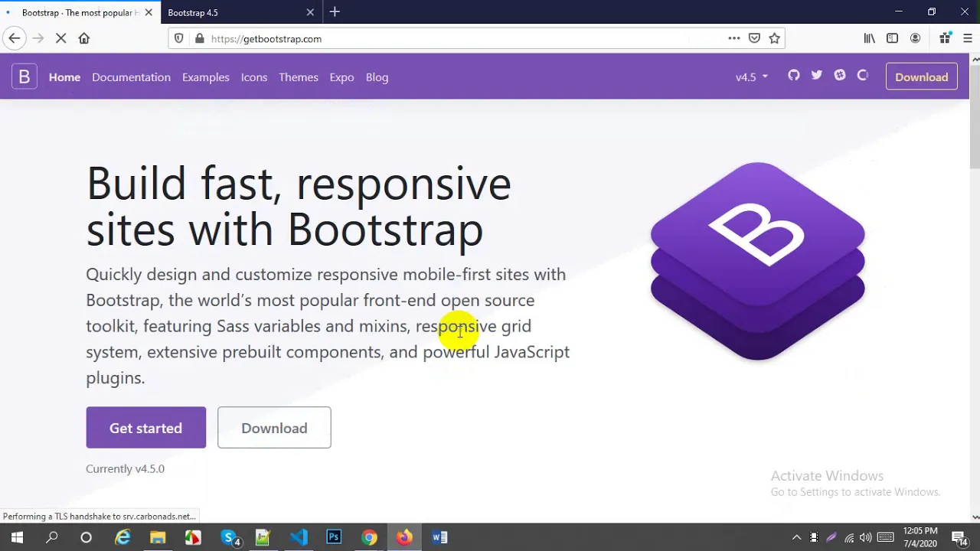Open the Windows Start menu
Screen dimensions: 980x551
point(17,537)
